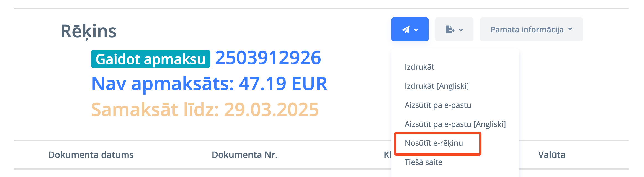The image size is (644, 177).
Task: Click the Gaidot apmaksu status badge
Action: tap(150, 59)
